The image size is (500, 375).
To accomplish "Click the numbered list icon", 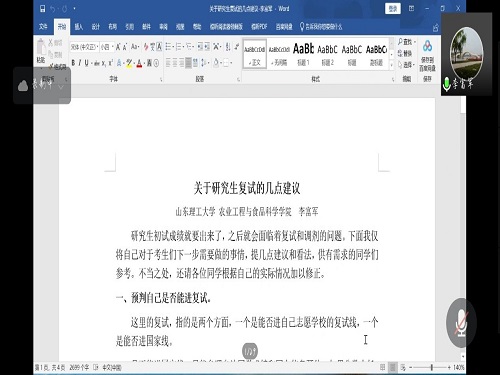I will click(x=179, y=47).
